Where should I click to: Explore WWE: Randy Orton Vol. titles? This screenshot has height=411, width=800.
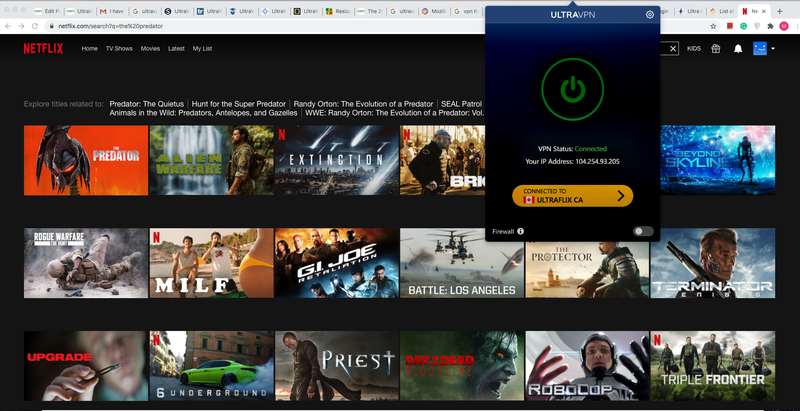[x=395, y=113]
